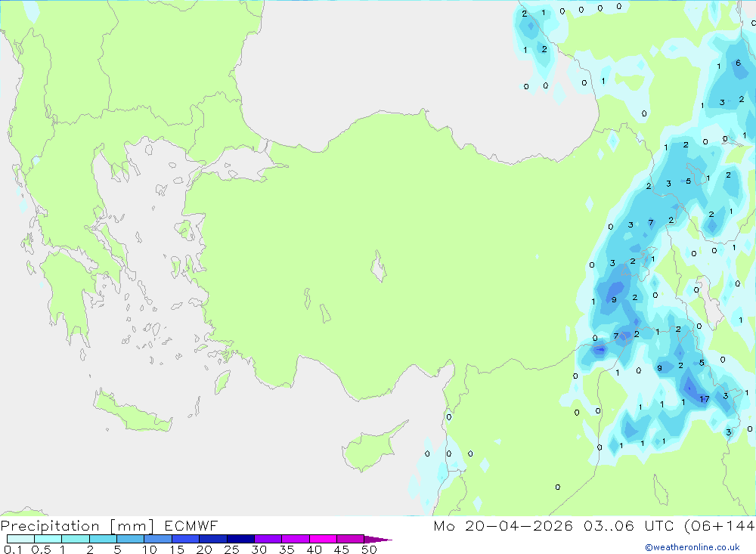Click the 0.1–0.5 mm palest legend swatch
The image size is (756, 554).
20,539
